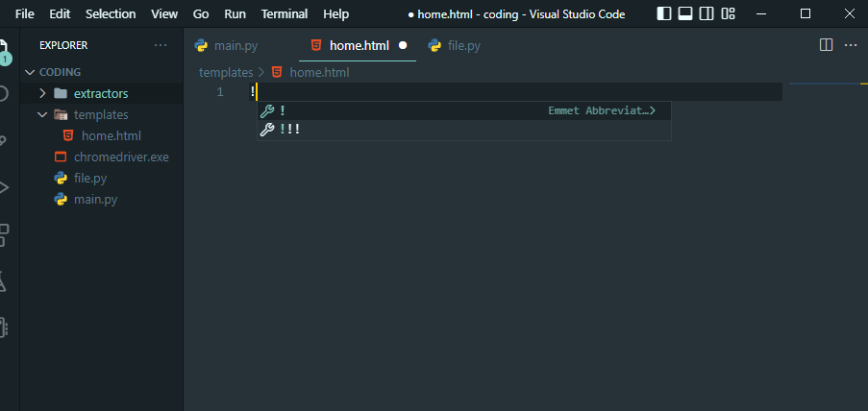Open the Edit menu

(x=60, y=13)
